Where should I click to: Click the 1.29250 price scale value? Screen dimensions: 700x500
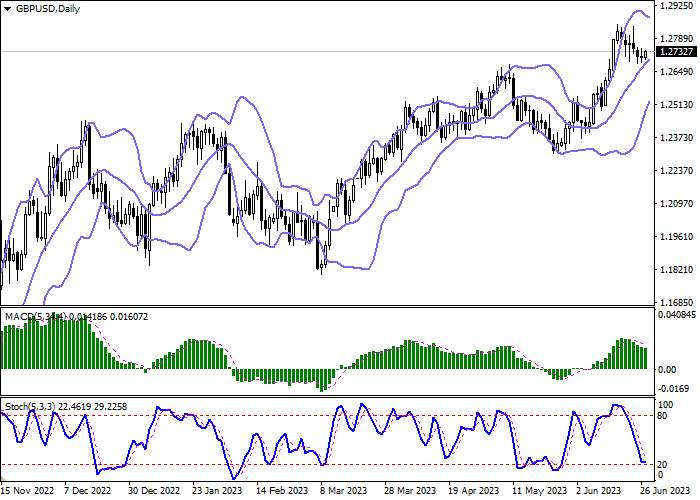(676, 6)
